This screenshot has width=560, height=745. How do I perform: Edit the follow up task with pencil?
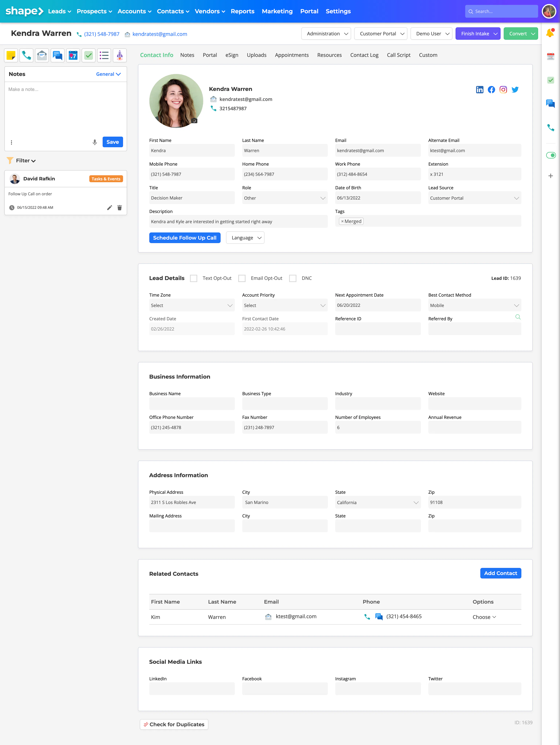(x=110, y=208)
